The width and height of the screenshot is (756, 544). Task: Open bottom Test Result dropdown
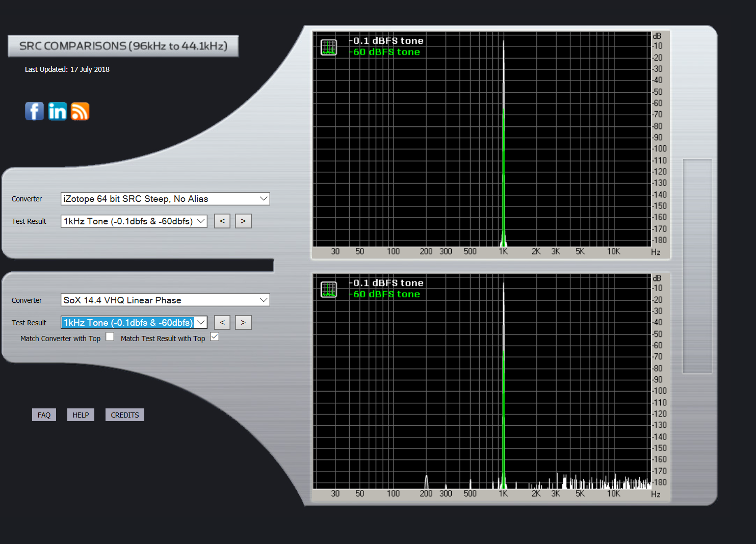click(x=134, y=323)
